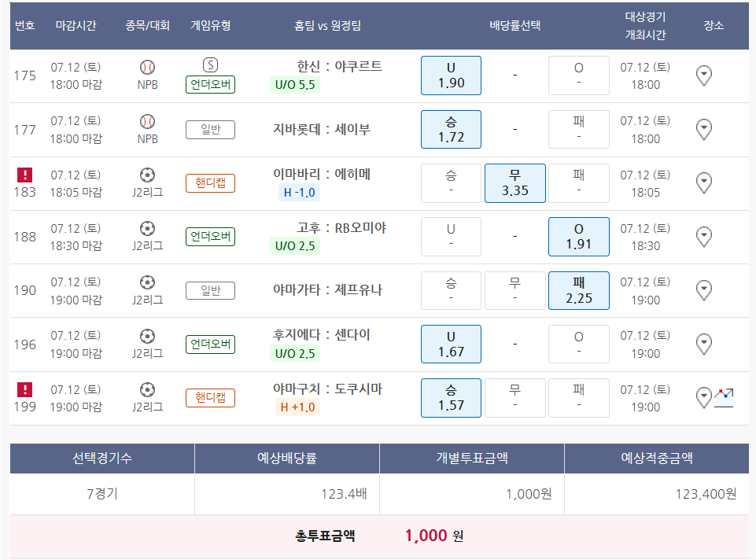The height and width of the screenshot is (560, 756).
Task: Choose the 무 option for match 199
Action: (514, 397)
